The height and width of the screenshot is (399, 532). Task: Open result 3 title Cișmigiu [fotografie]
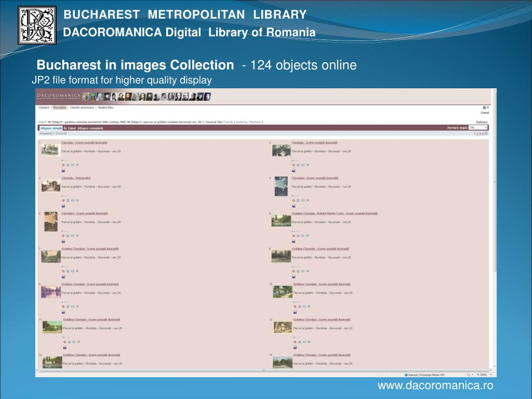(76, 178)
